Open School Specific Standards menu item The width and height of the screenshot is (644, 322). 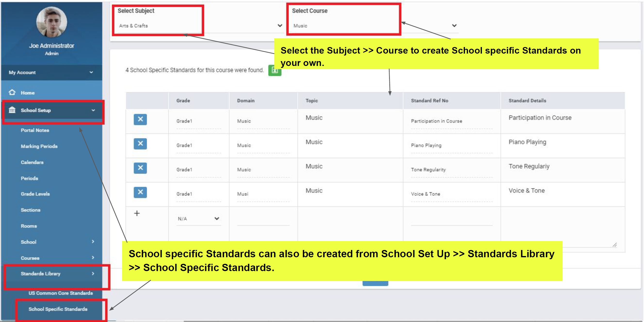(x=58, y=309)
